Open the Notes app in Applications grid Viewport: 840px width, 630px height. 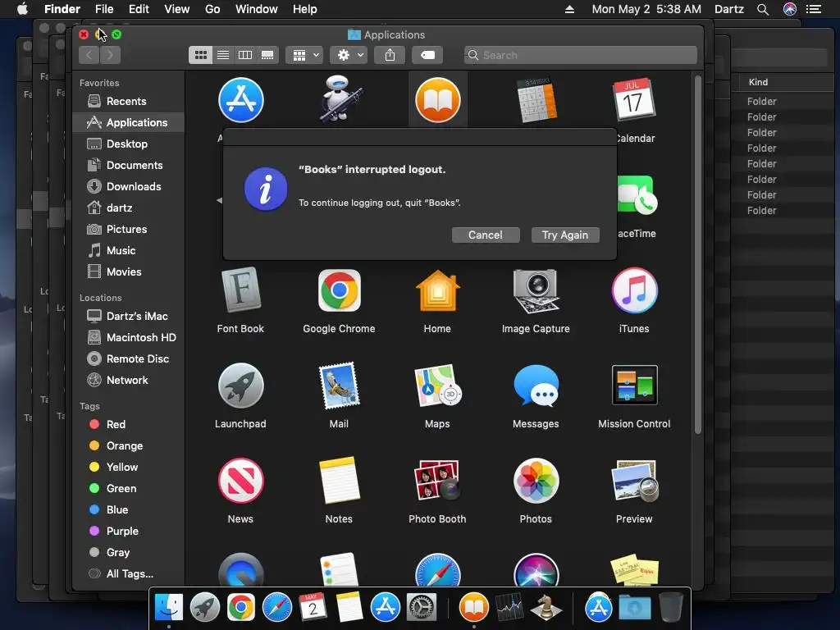[x=339, y=481]
